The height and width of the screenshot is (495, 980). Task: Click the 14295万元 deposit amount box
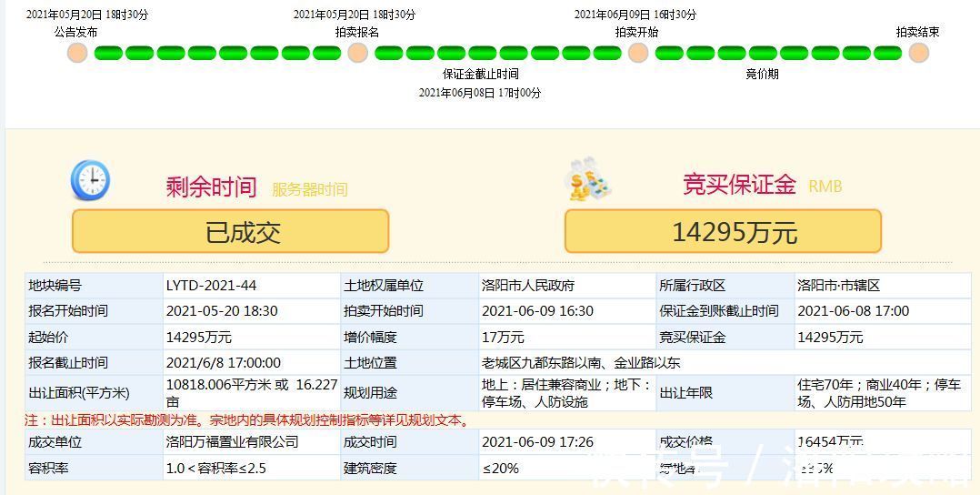tap(723, 231)
